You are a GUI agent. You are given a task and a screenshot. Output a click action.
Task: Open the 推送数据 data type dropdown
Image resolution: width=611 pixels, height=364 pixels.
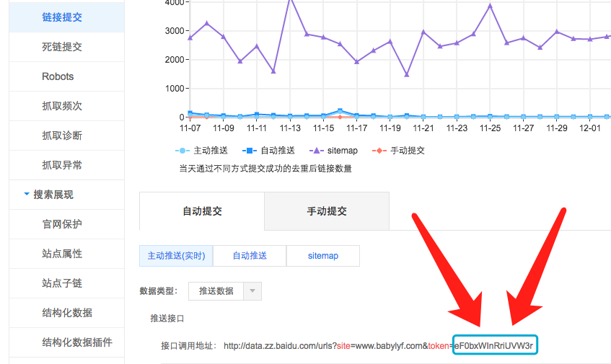tap(224, 291)
